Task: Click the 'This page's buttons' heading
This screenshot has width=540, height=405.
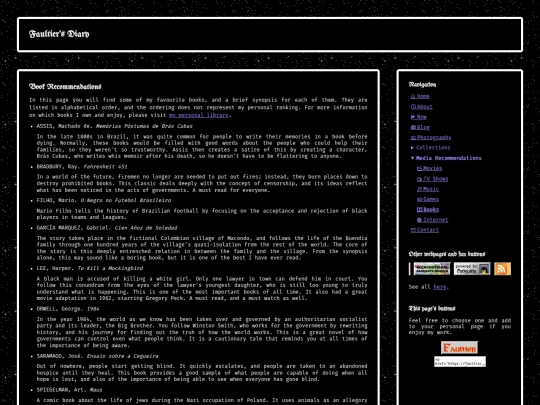Action: (432, 309)
